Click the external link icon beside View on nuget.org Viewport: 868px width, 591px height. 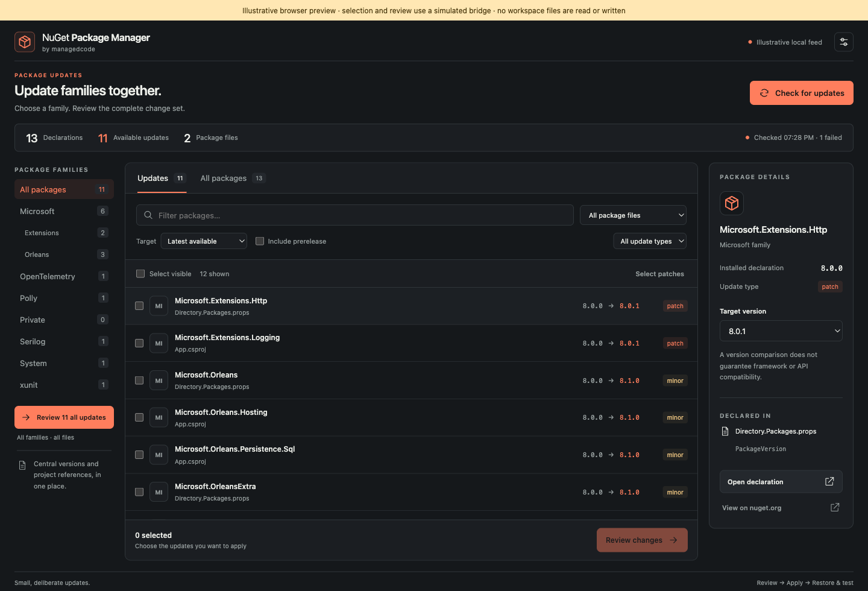point(835,507)
